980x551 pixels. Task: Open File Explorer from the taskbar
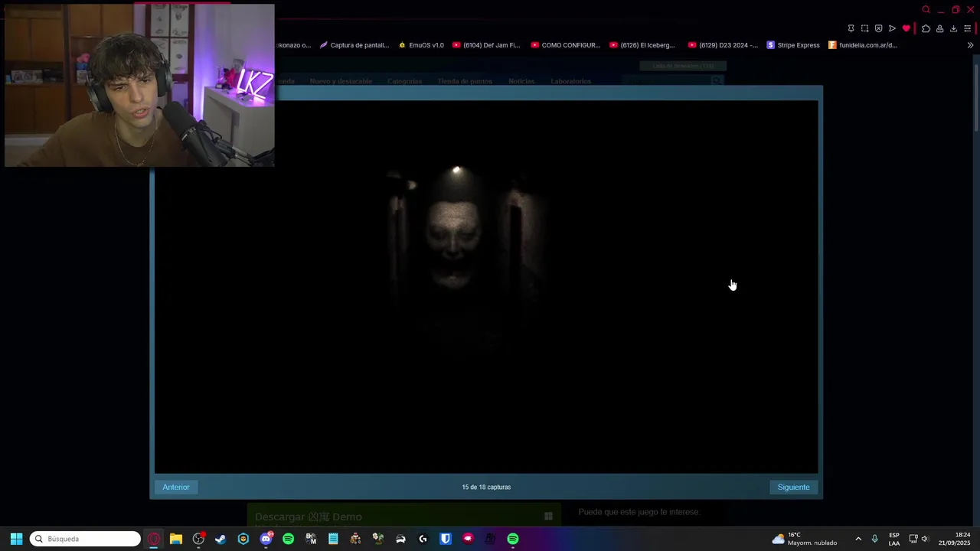click(x=176, y=539)
